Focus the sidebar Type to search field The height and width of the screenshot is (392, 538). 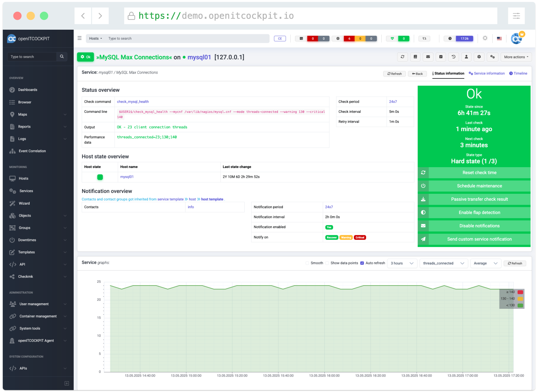(x=32, y=57)
